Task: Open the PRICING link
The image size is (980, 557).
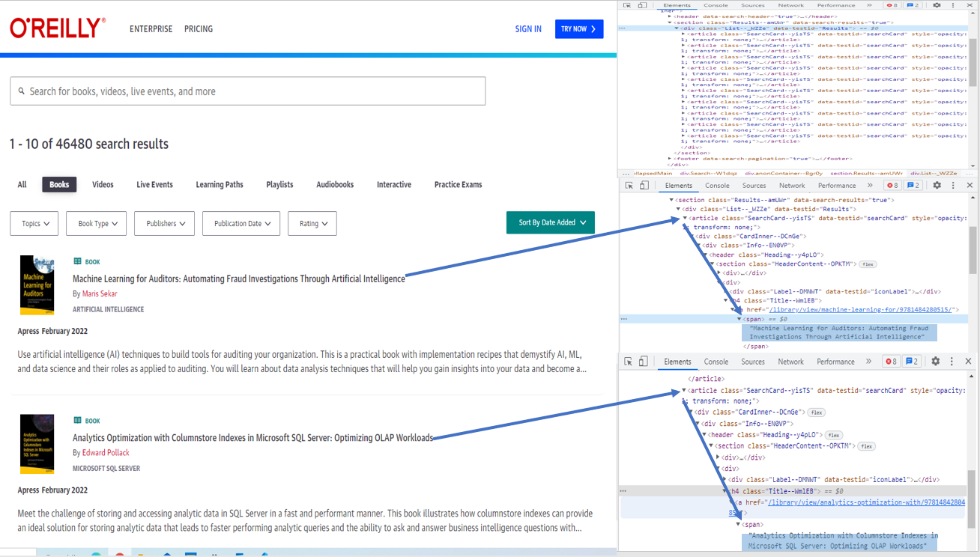Action: tap(199, 29)
